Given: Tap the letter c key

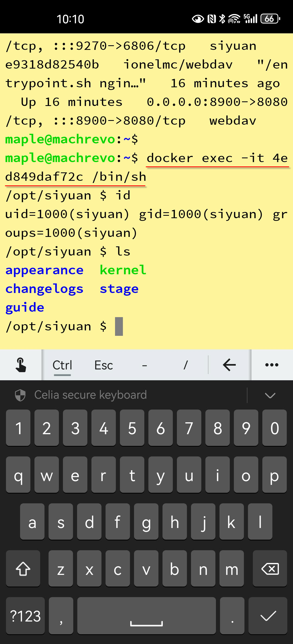Looking at the screenshot, I should click(x=118, y=568).
